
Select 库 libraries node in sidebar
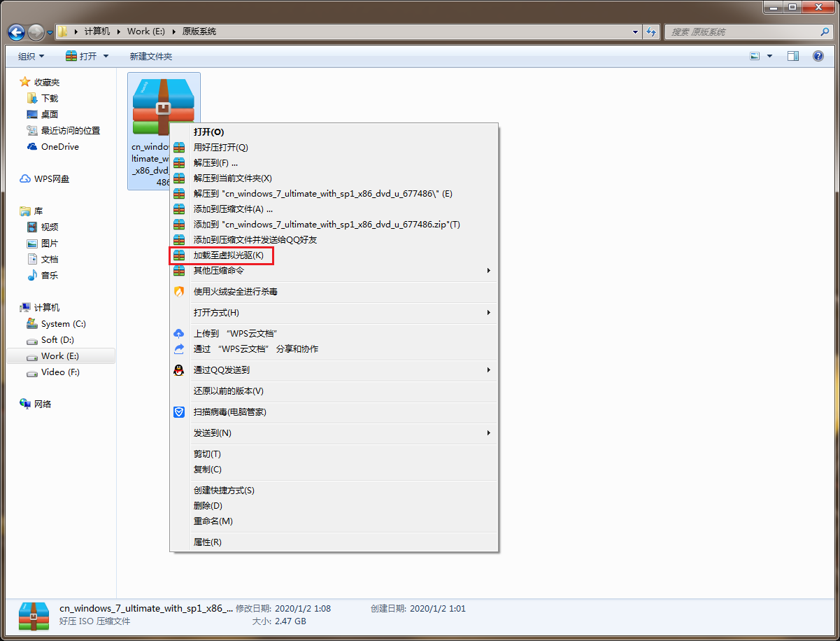pos(31,211)
